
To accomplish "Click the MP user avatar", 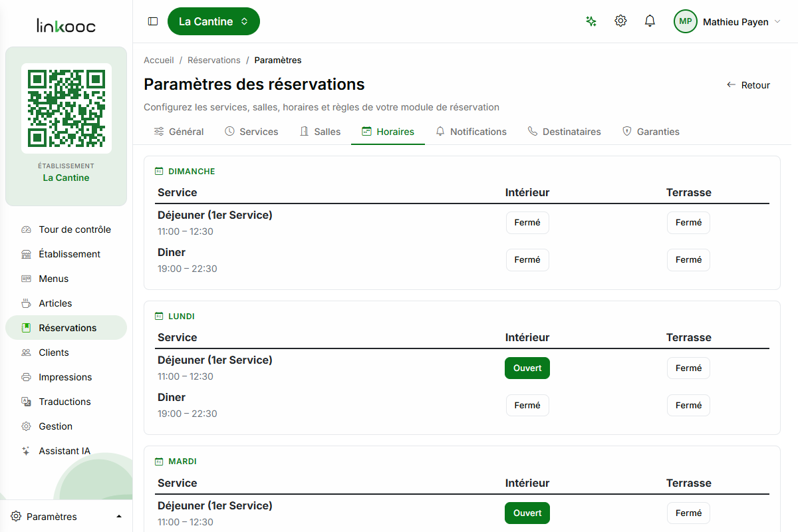I will point(686,21).
